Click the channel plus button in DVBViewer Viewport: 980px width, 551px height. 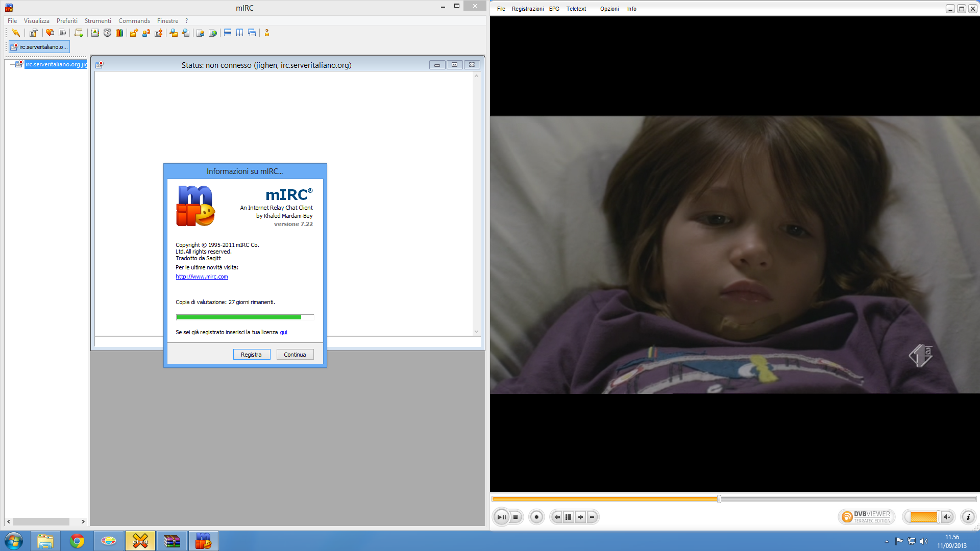(580, 517)
